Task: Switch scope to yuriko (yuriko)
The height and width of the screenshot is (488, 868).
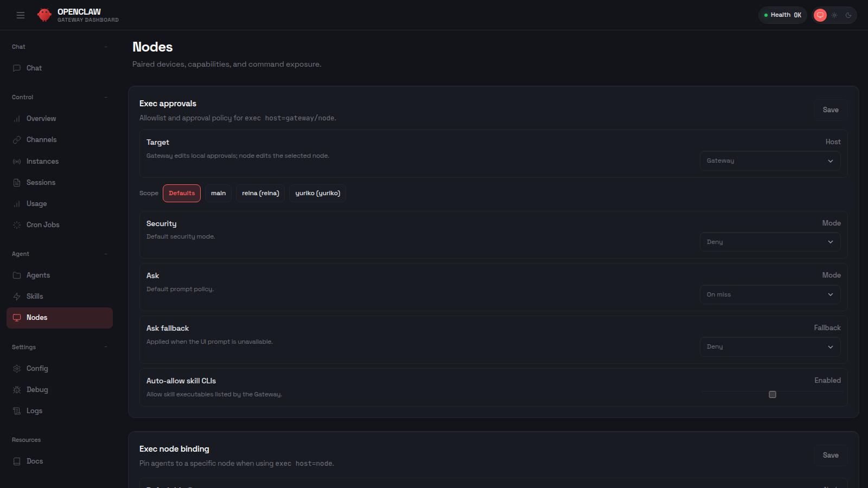Action: click(317, 193)
